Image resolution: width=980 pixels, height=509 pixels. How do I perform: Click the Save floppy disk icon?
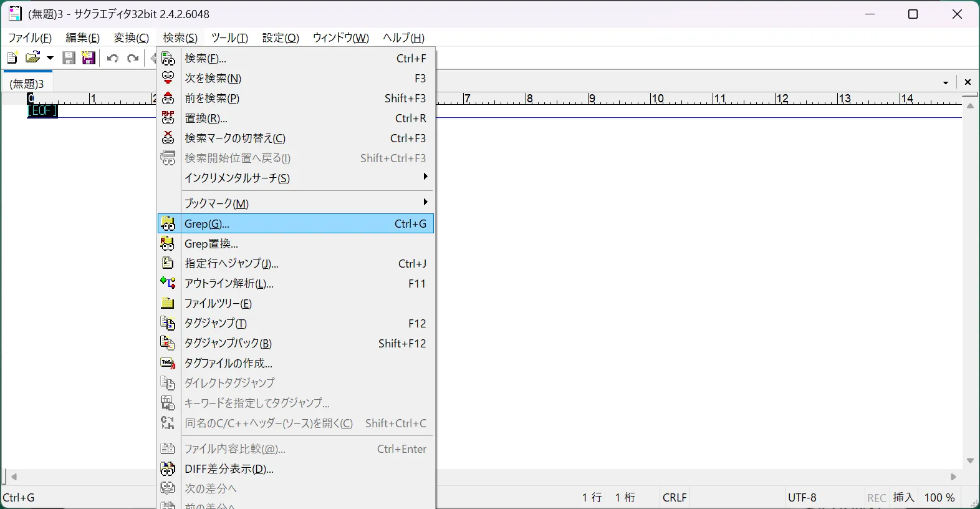point(69,58)
